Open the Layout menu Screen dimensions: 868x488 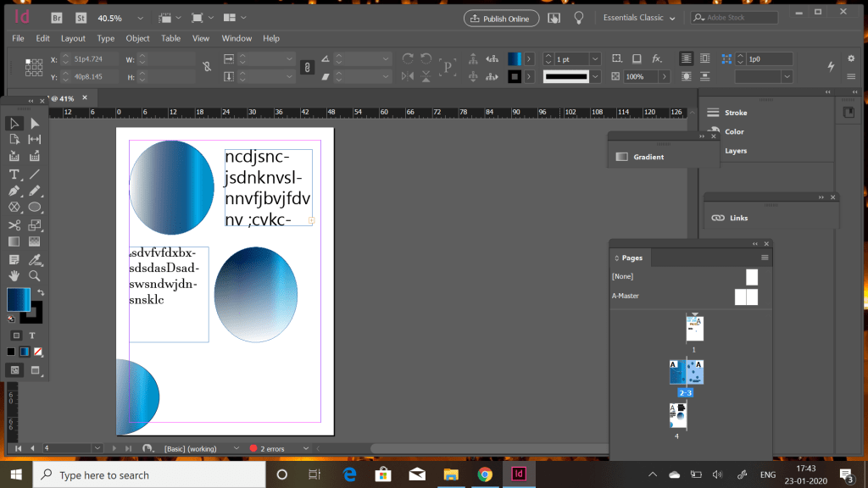tap(73, 38)
